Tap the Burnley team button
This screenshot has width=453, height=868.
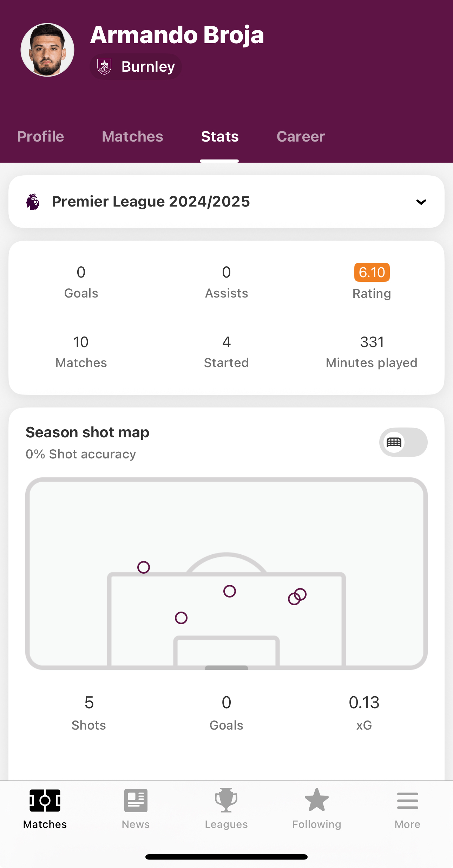136,66
